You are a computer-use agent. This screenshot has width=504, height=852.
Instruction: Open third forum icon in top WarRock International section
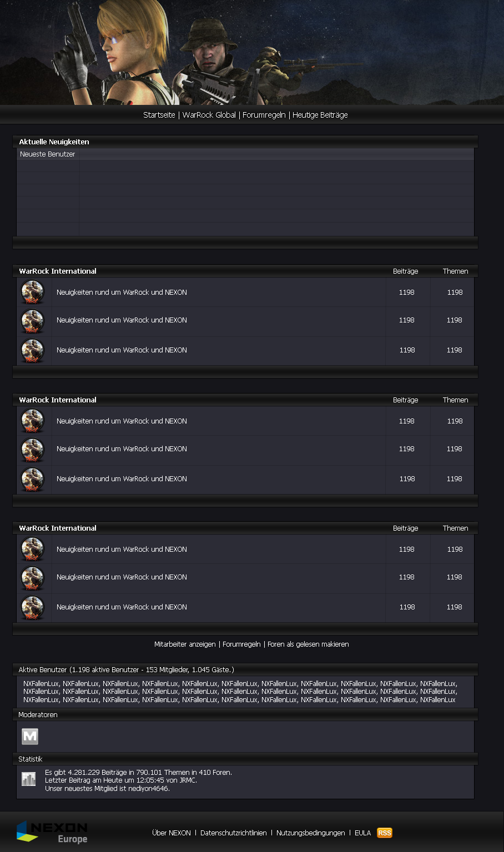click(x=32, y=351)
